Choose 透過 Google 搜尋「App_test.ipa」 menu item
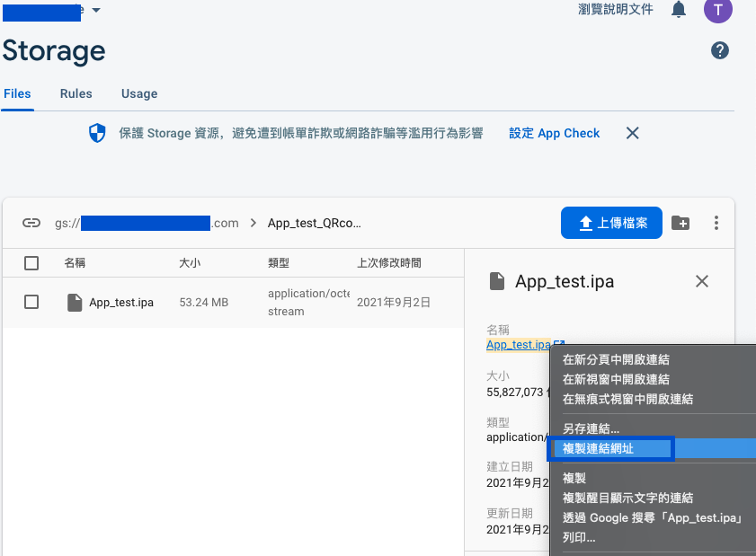The height and width of the screenshot is (556, 756). click(653, 517)
